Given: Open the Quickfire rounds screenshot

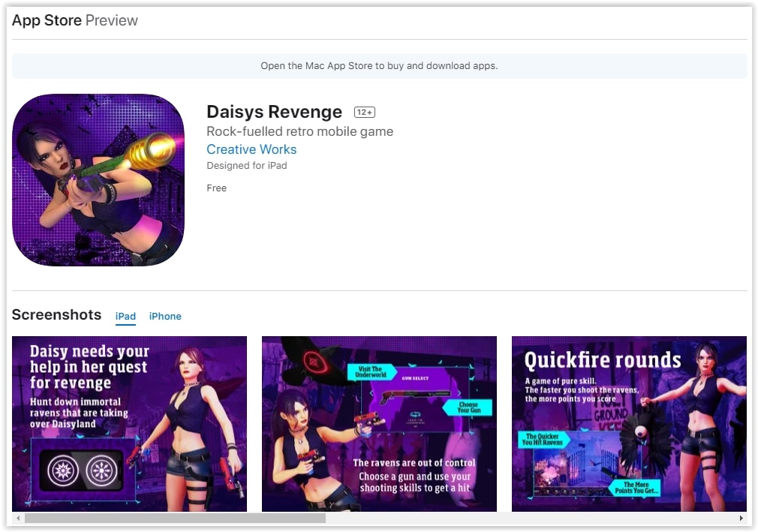Looking at the screenshot, I should click(629, 424).
